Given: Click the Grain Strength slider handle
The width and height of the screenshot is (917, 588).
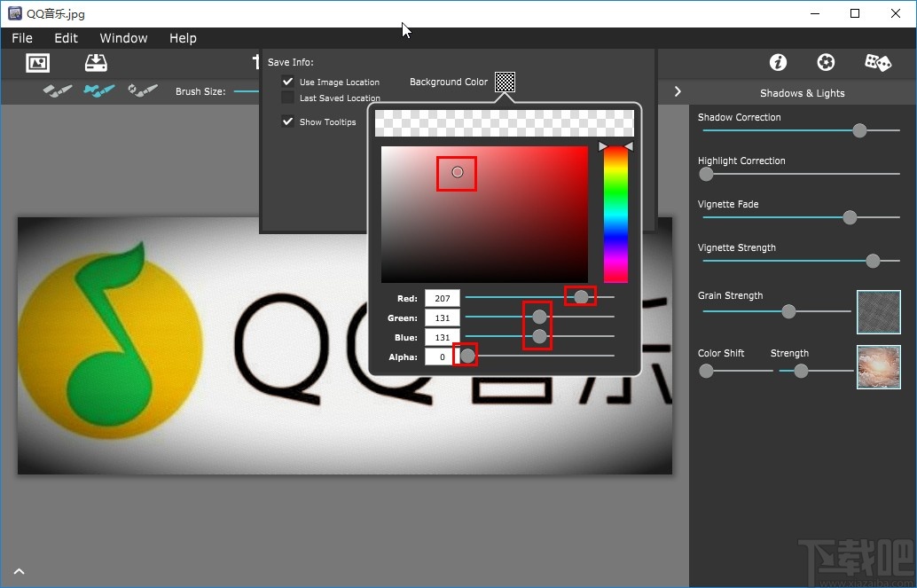Looking at the screenshot, I should [788, 311].
